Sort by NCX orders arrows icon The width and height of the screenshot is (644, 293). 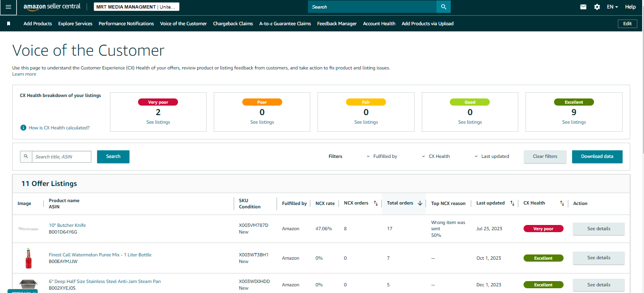[376, 203]
